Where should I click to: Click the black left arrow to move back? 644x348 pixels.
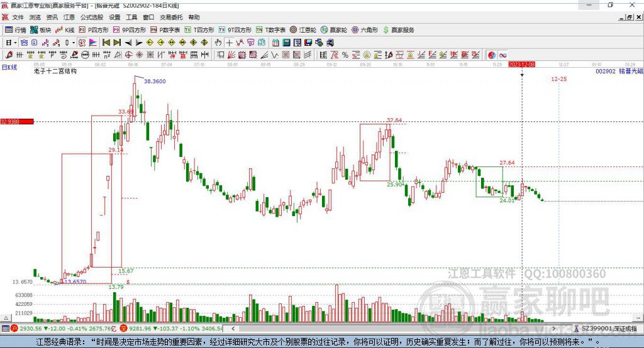coord(128,43)
